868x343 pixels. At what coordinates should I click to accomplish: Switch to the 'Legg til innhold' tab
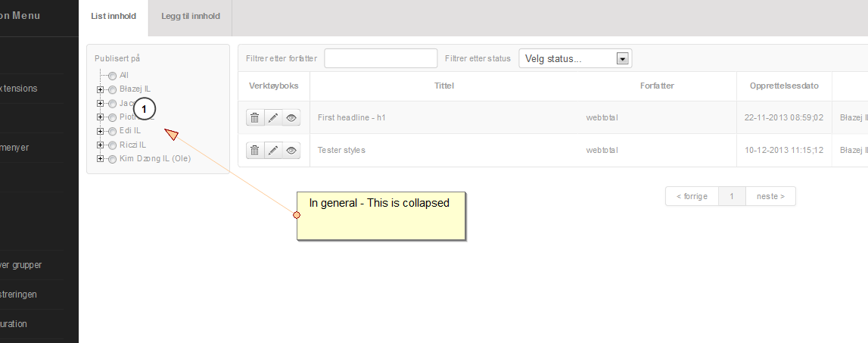point(190,16)
